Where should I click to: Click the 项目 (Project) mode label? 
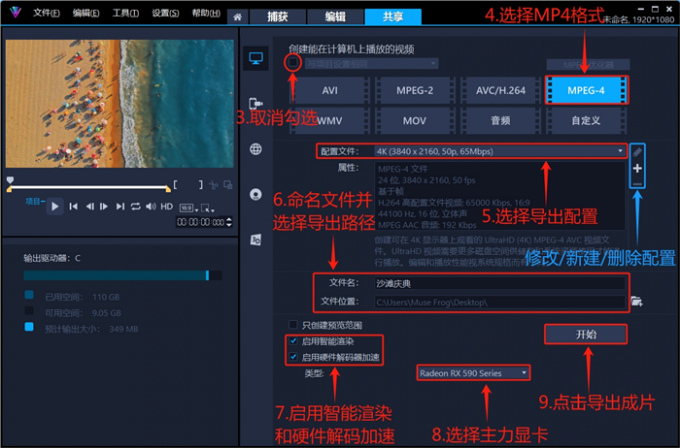pyautogui.click(x=33, y=201)
